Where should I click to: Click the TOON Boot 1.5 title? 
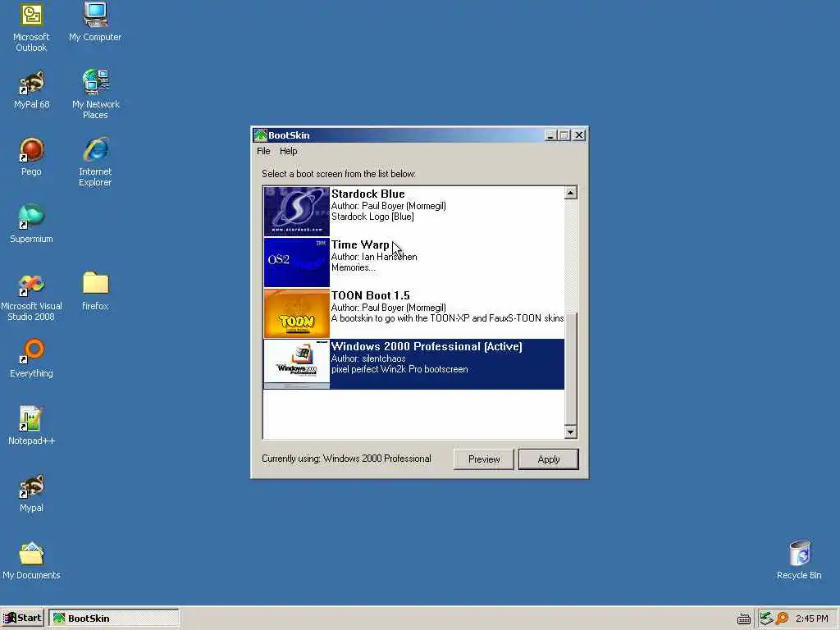[x=371, y=295]
